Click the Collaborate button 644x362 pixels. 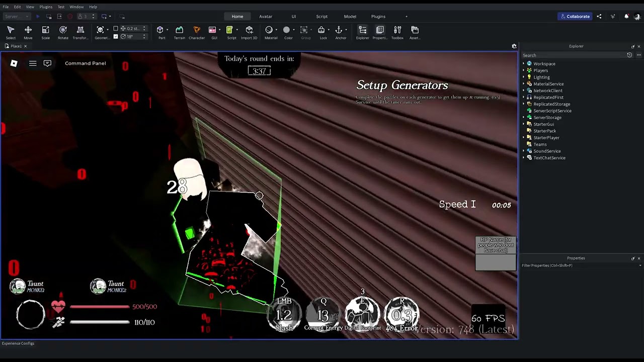[575, 17]
